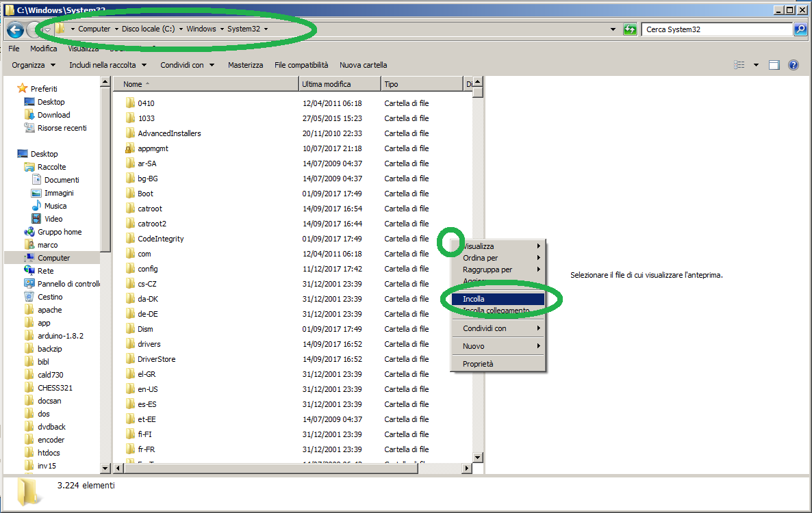Open the Modifica menu in menu bar
812x513 pixels.
click(x=43, y=49)
